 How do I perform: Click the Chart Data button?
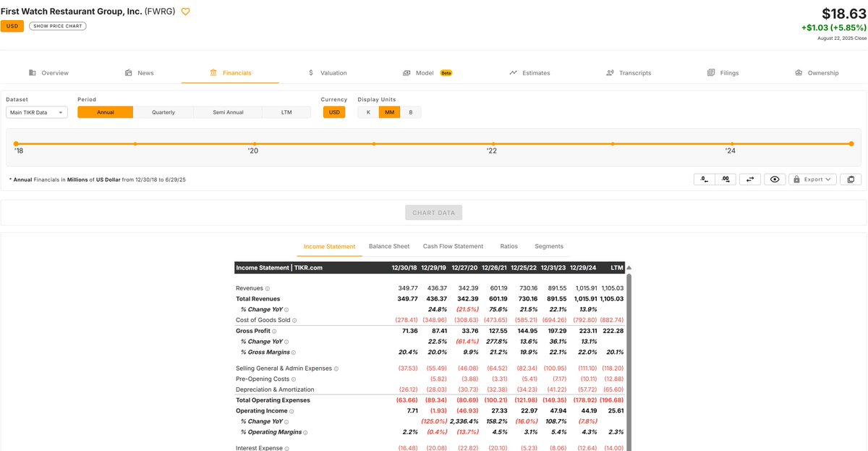tap(434, 213)
